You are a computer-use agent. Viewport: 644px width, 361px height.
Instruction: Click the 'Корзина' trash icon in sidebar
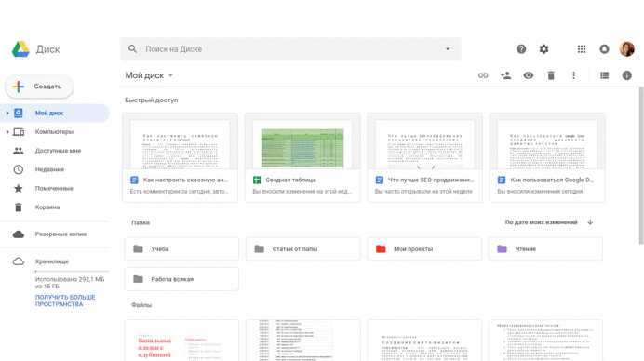[19, 207]
